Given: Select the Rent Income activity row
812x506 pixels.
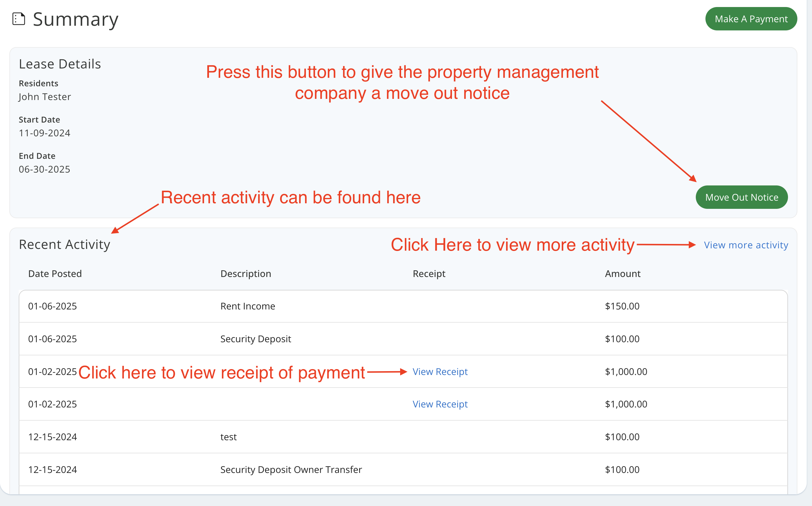Looking at the screenshot, I should pos(247,306).
